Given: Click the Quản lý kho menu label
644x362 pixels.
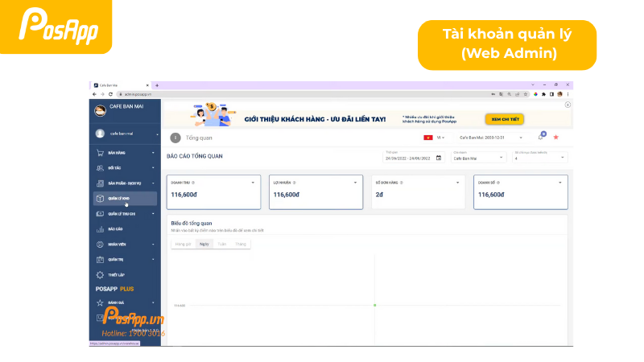Looking at the screenshot, I should (118, 199).
